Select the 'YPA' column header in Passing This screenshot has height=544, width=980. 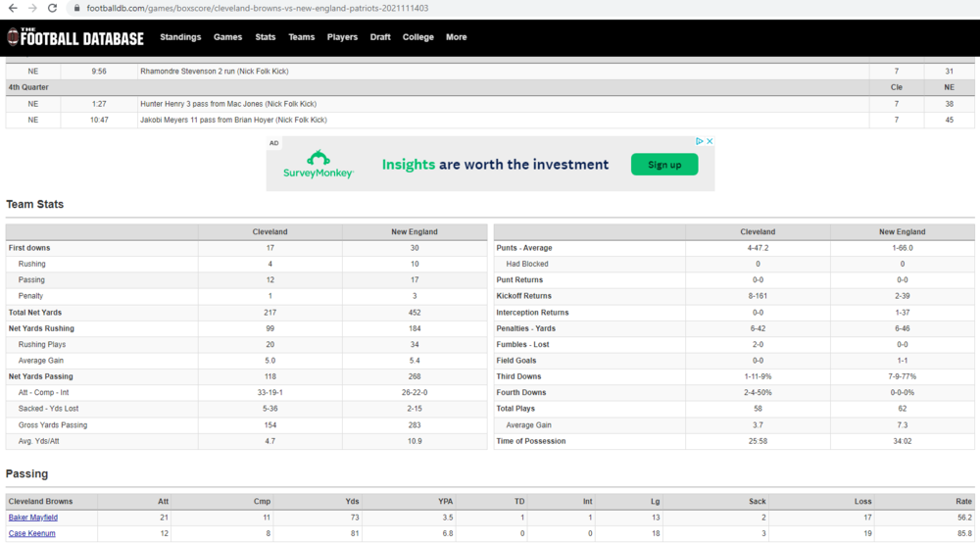pyautogui.click(x=446, y=502)
